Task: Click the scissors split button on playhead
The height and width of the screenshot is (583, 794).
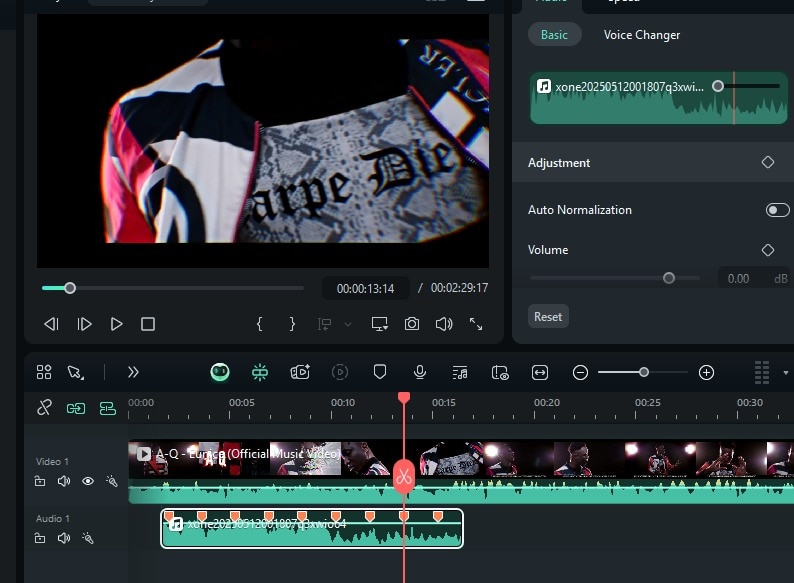Action: click(x=404, y=477)
